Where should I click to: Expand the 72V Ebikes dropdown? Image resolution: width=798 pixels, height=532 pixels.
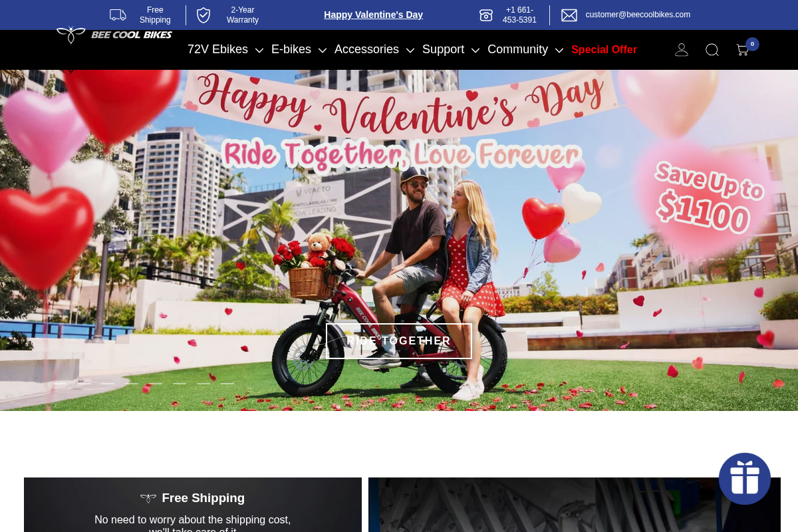pyautogui.click(x=217, y=49)
